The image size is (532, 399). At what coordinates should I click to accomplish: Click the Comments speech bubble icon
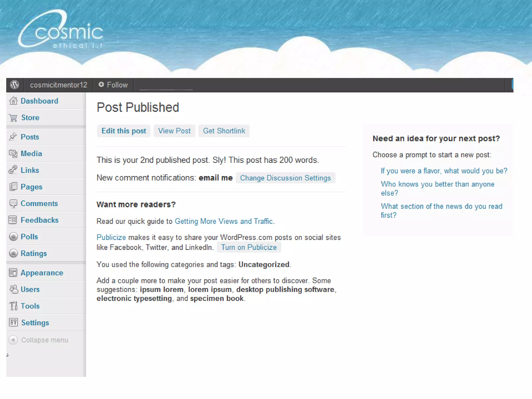(x=13, y=203)
